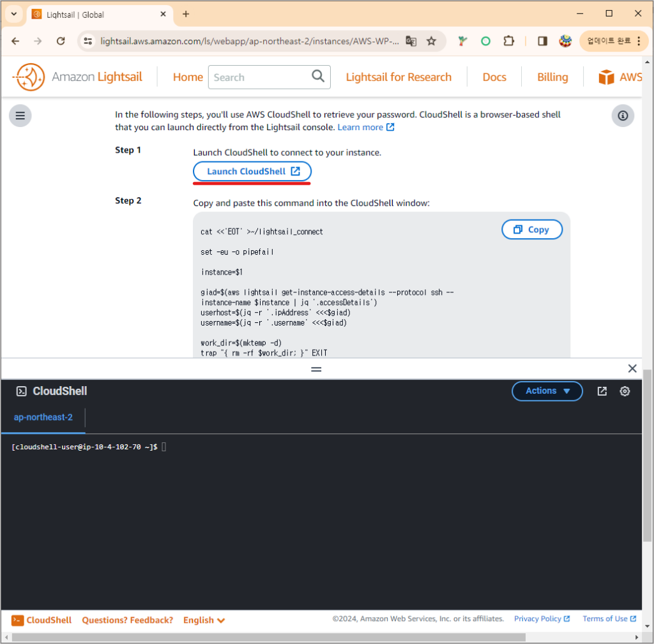Open the Privacy Policy link
The height and width of the screenshot is (644, 654).
pyautogui.click(x=542, y=619)
